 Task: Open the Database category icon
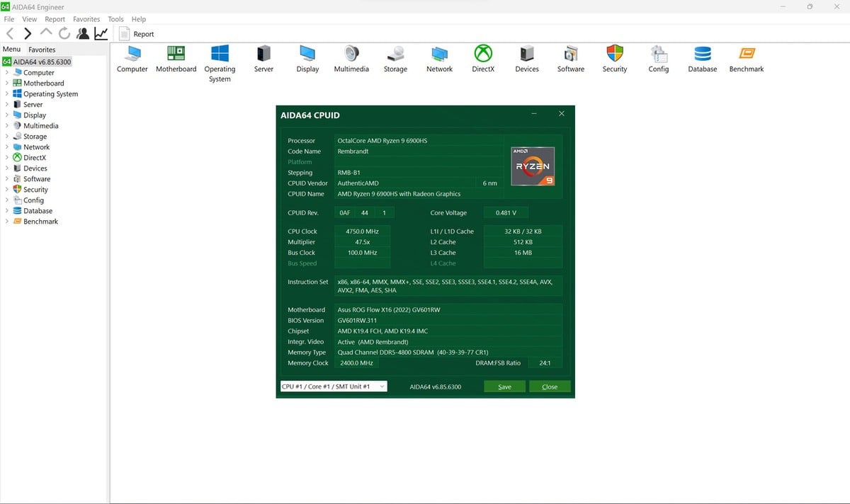pyautogui.click(x=703, y=59)
